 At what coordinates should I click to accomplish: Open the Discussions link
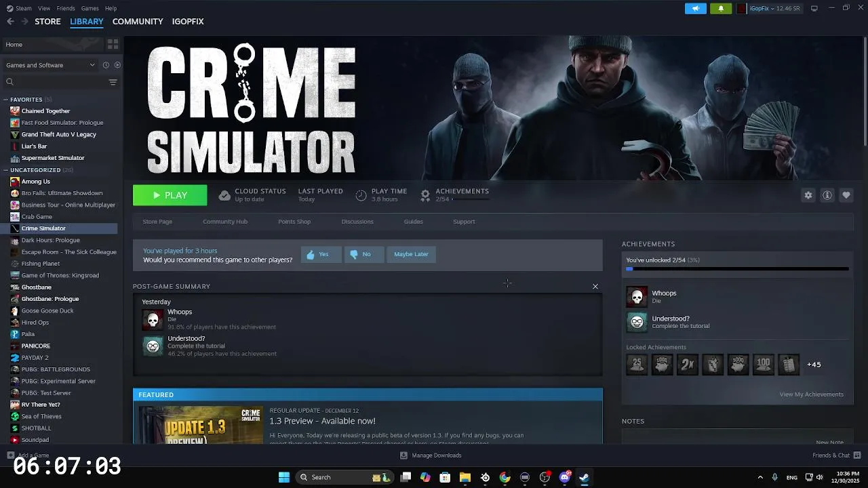click(357, 222)
